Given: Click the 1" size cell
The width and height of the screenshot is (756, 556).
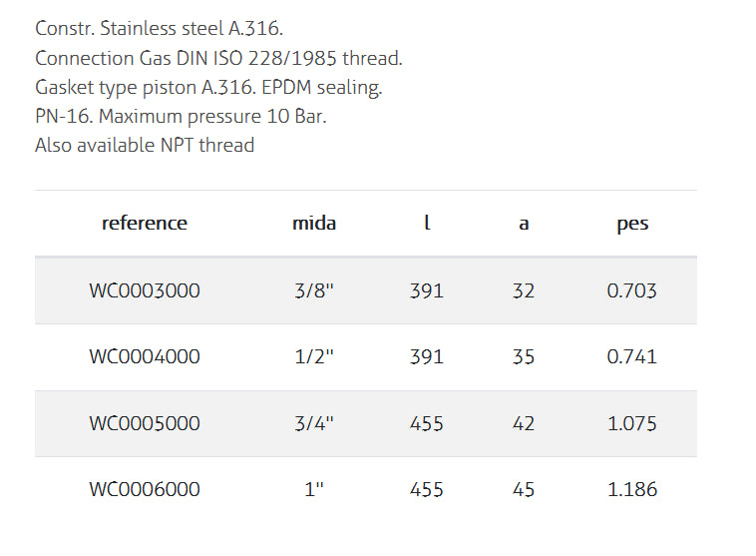Looking at the screenshot, I should point(314,489).
